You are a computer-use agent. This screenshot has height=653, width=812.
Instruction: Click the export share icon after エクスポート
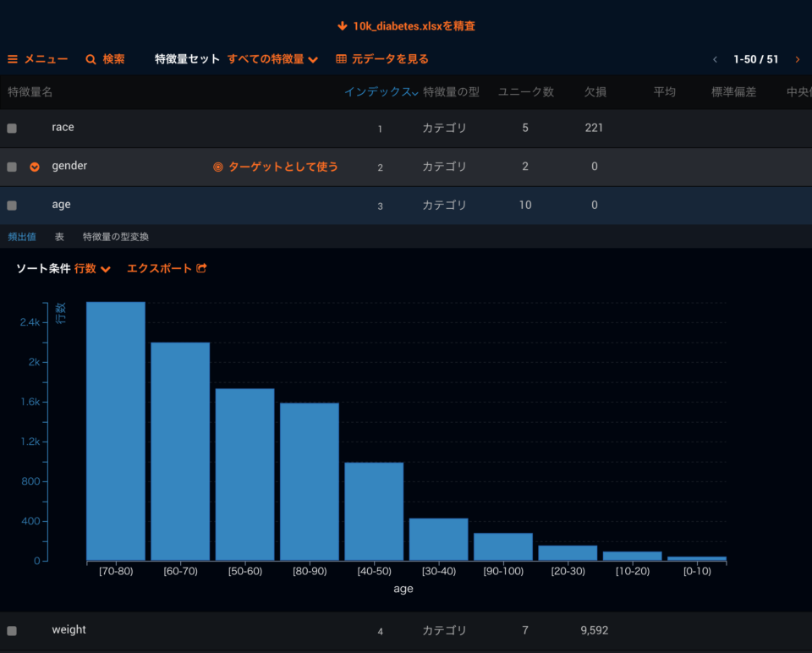201,268
